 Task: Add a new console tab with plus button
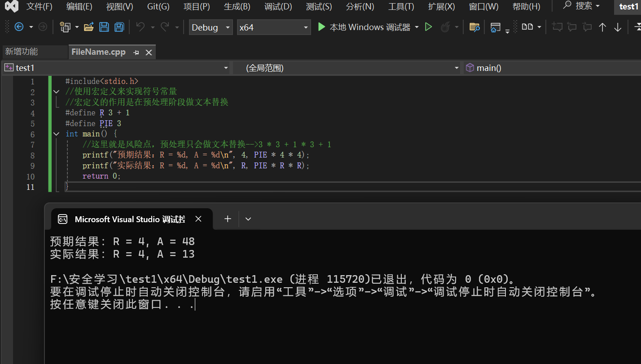point(228,219)
